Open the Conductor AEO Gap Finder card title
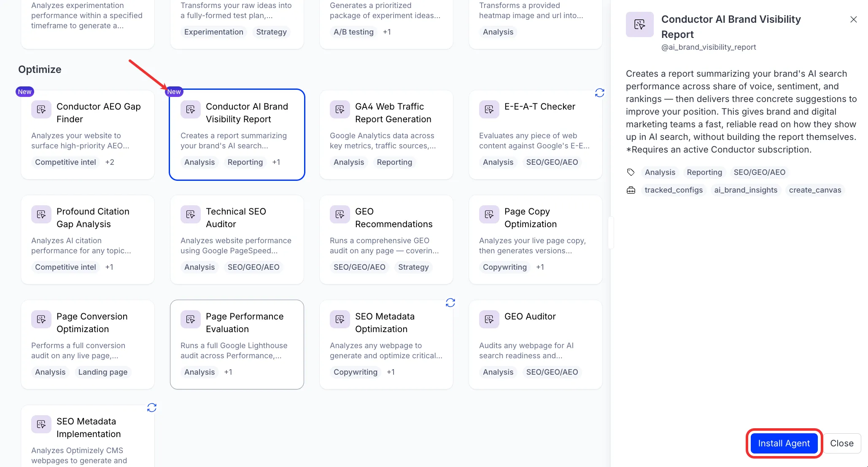 99,113
